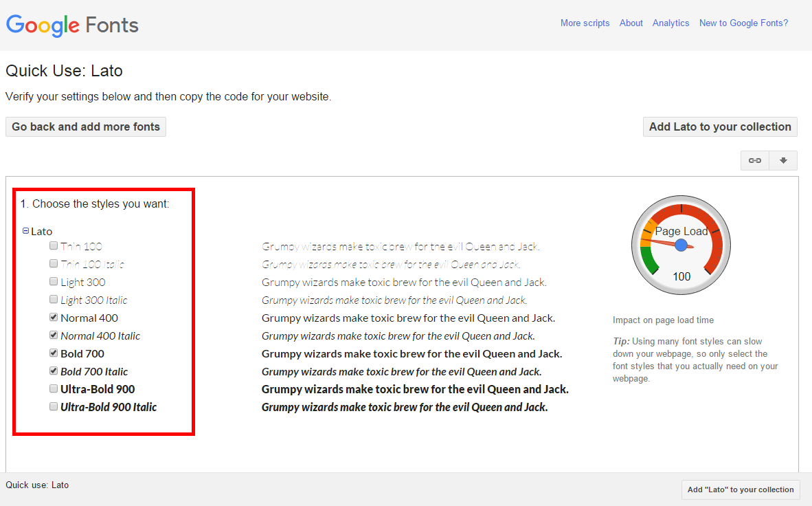Click the Thin 100 Italic sample sentence
This screenshot has height=506, width=812.
[390, 265]
